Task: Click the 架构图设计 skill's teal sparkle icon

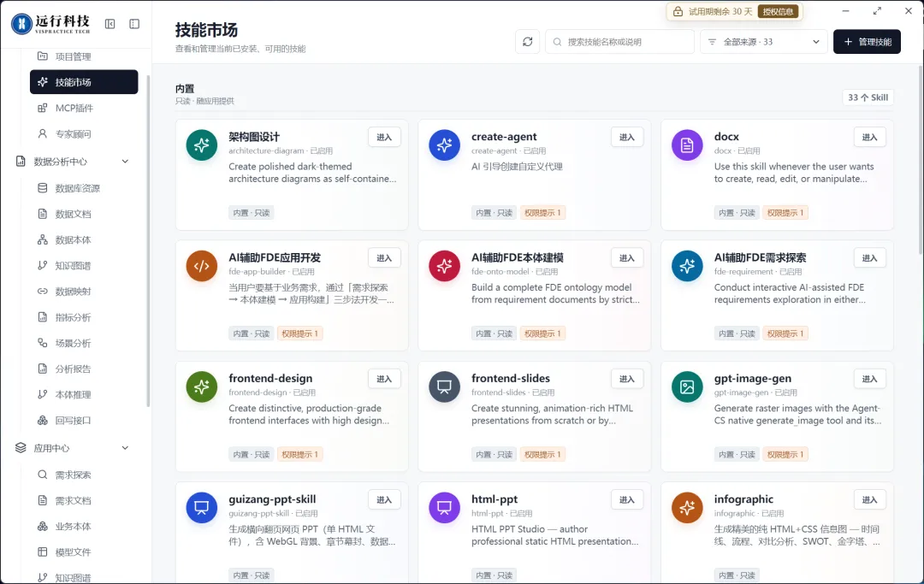Action: (202, 145)
